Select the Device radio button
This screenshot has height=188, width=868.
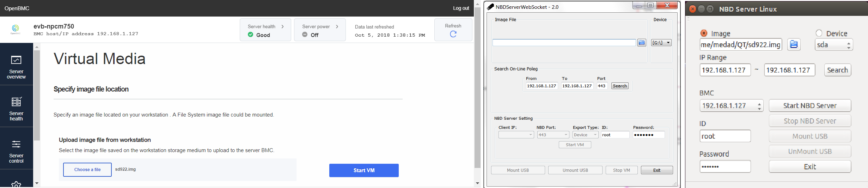(x=819, y=33)
